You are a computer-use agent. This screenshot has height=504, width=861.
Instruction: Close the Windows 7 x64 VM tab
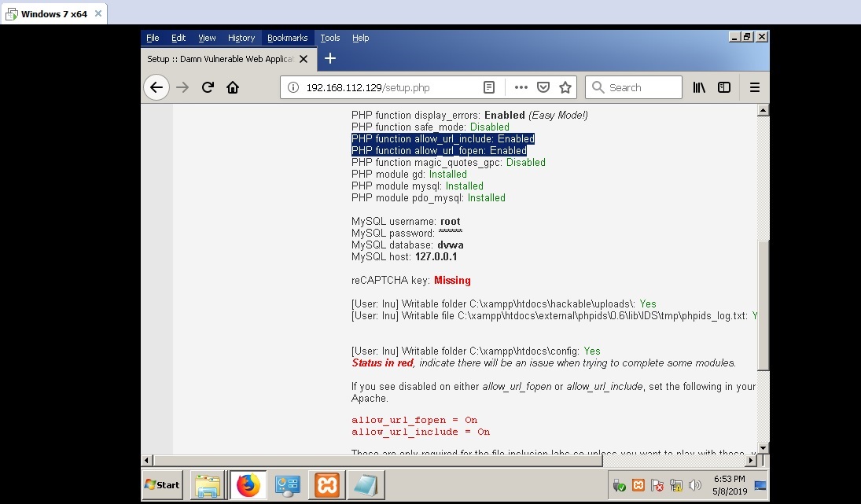click(x=98, y=13)
